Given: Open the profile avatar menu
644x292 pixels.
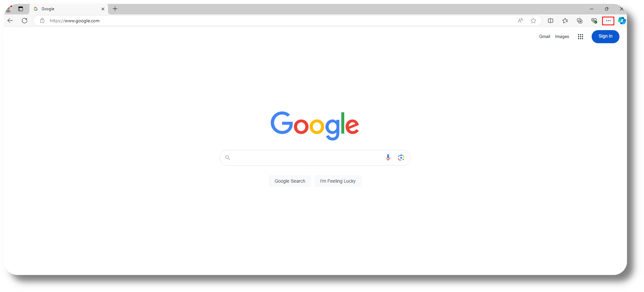Looking at the screenshot, I should 9,9.
